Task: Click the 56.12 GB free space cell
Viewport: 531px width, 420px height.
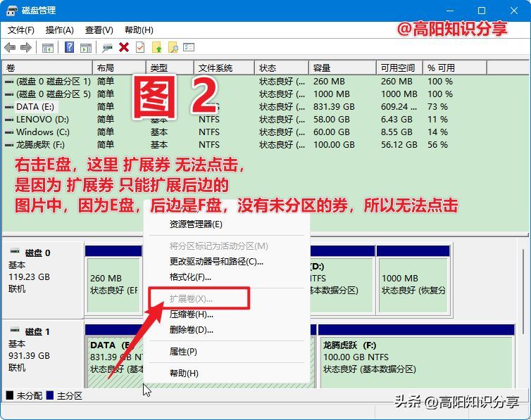Action: pyautogui.click(x=399, y=145)
